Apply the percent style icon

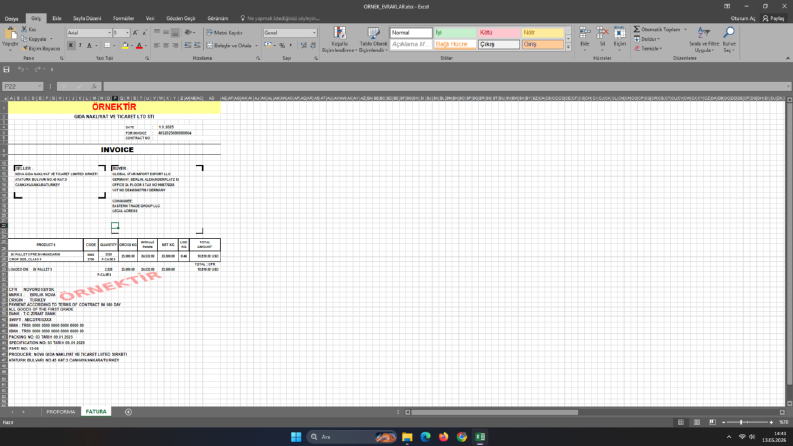(282, 46)
